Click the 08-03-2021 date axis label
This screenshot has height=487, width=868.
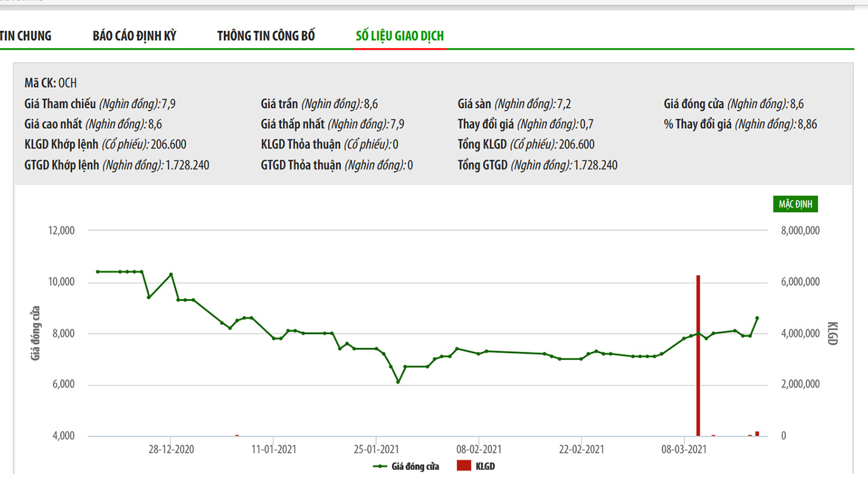click(x=684, y=450)
